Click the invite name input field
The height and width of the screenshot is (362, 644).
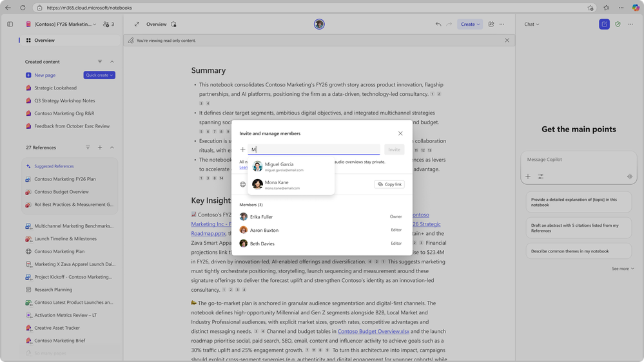(314, 149)
